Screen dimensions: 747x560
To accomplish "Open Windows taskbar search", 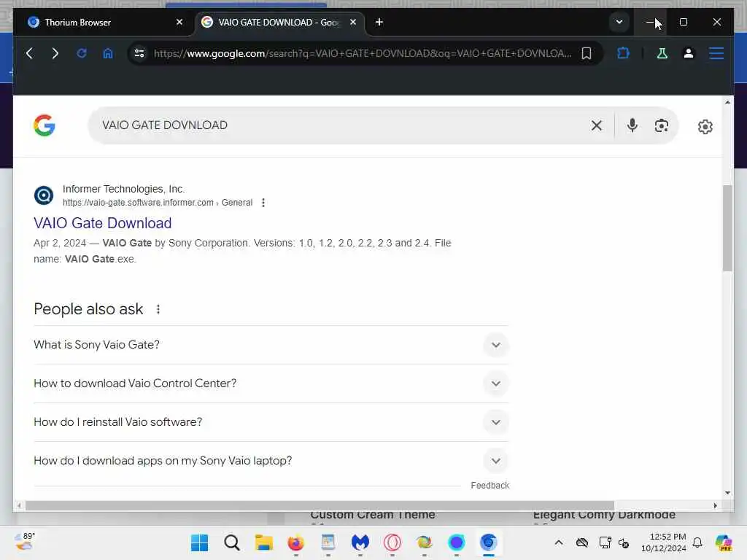I will pos(231,542).
